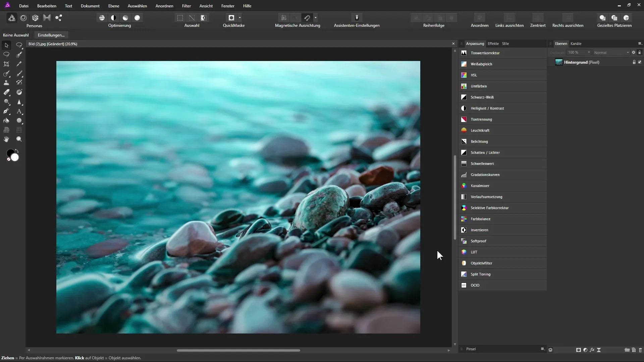The width and height of the screenshot is (644, 362).
Task: Open the Filter menu
Action: tap(186, 6)
